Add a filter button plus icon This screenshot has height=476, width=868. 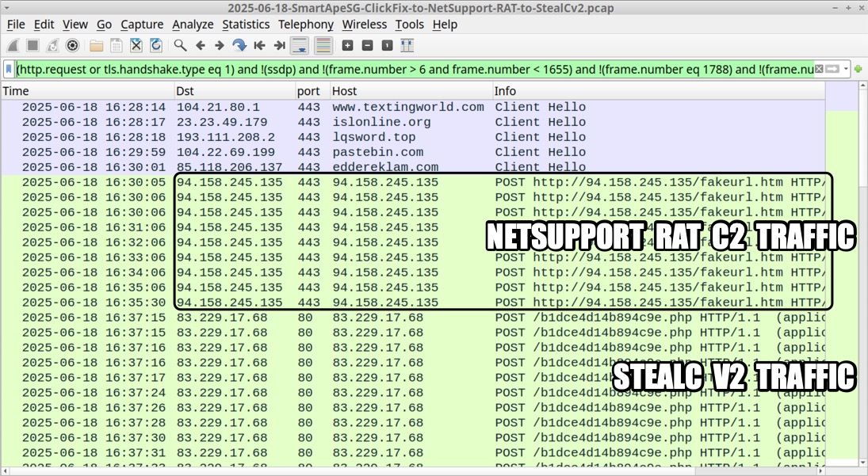point(858,69)
